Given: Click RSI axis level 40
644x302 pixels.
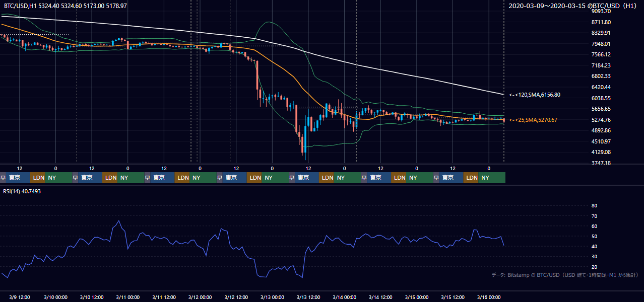Looking at the screenshot, I should [594, 246].
